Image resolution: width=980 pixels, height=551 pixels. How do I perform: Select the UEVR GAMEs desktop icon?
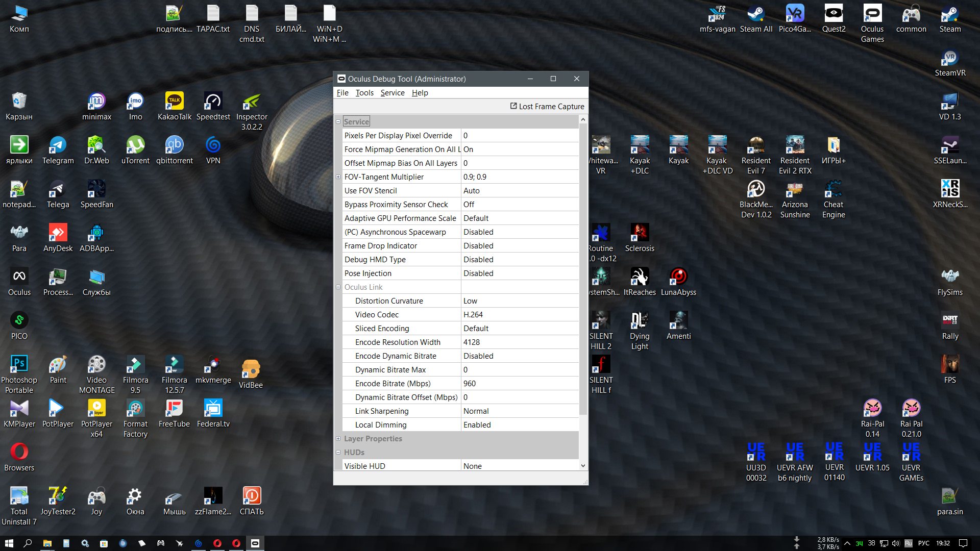tap(911, 462)
